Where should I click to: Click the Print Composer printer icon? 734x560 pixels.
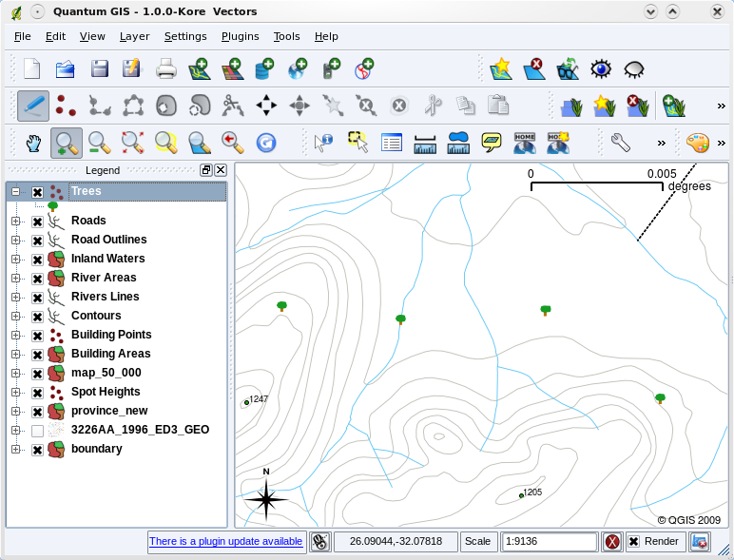166,68
